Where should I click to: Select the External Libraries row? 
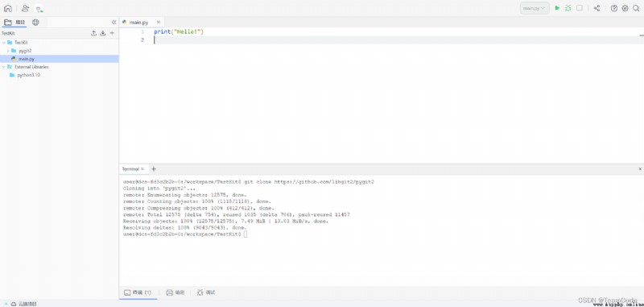60,67
